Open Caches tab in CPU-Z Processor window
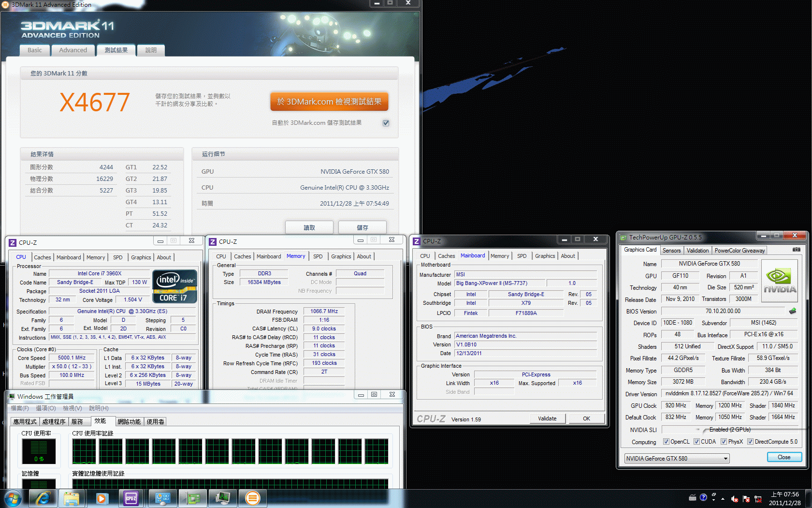 pyautogui.click(x=43, y=257)
